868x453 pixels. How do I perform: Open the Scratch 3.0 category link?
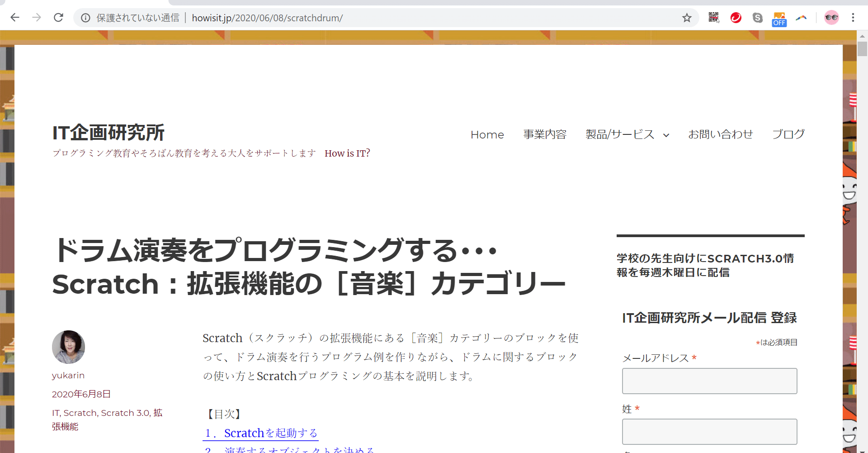point(125,413)
